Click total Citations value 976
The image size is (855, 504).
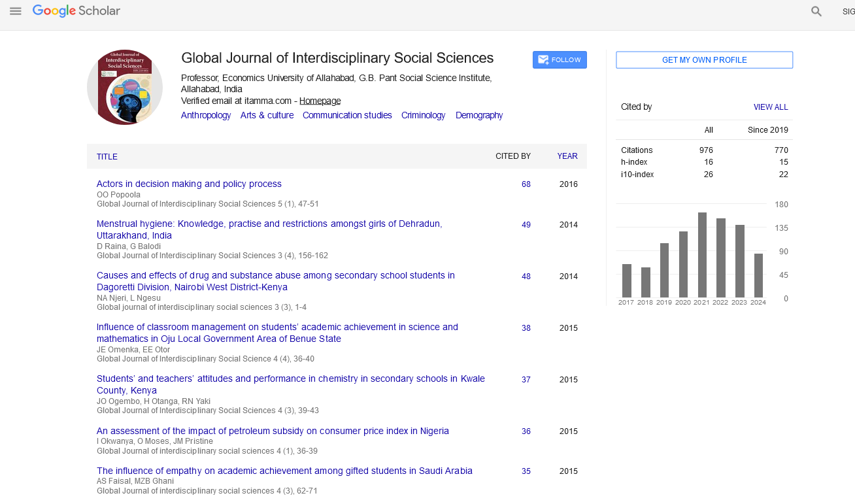706,150
